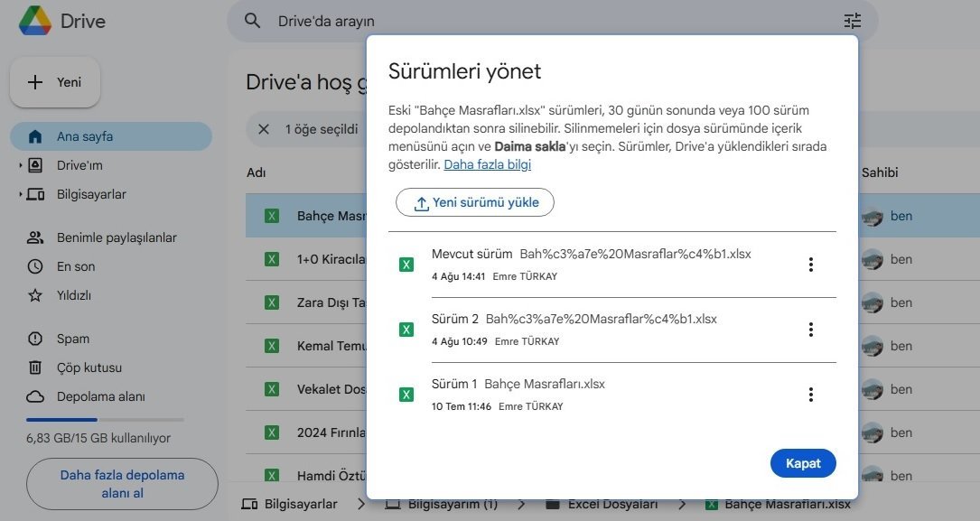The image size is (980, 521).
Task: Select Sürüm 1 Bahçe Masrafları.xlsx text
Action: pyautogui.click(x=545, y=384)
